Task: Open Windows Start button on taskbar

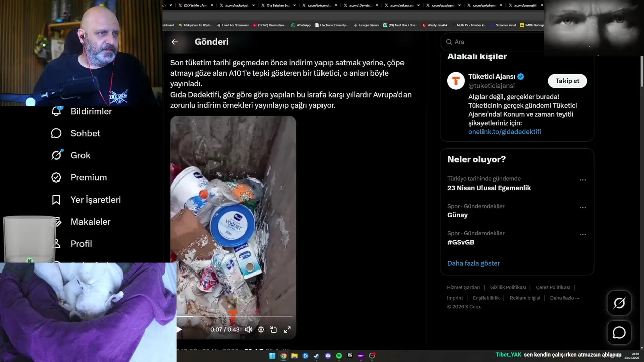Action: tap(272, 356)
